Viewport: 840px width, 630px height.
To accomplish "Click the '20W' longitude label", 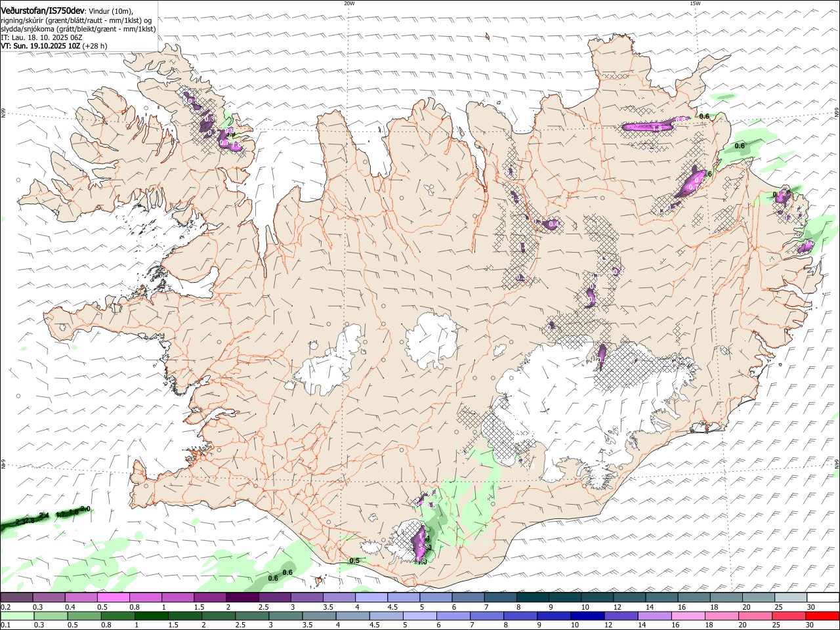I will click(x=349, y=3).
